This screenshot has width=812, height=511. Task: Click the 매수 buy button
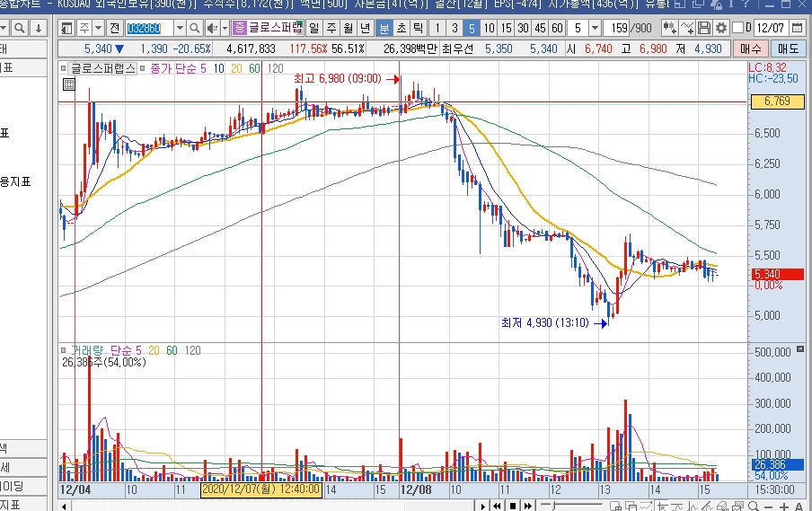coord(750,49)
